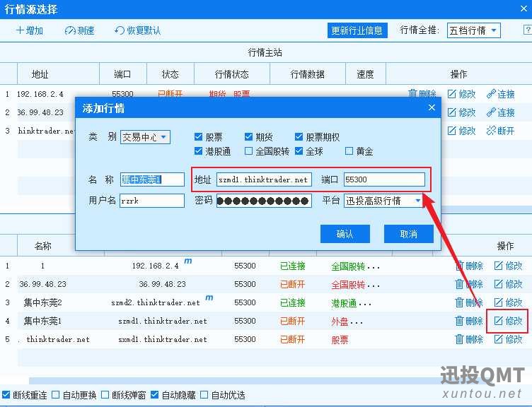Click 修改 for the lower-list 192.168.2.4 row
The image size is (532, 407).
pos(508,266)
